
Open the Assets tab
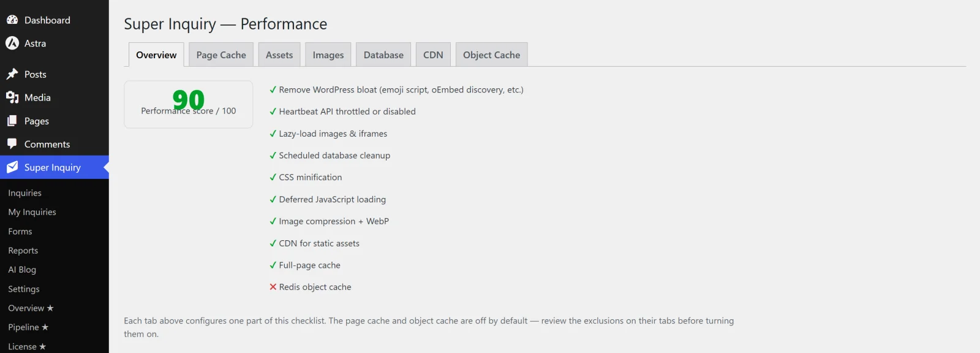click(279, 55)
